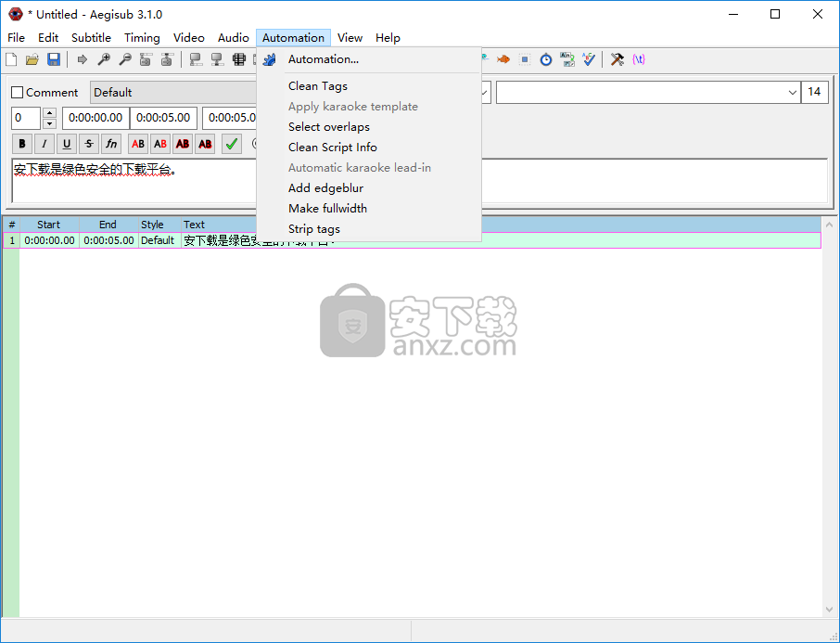This screenshot has width=840, height=643.
Task: Decrease layer number with down spinner
Action: tap(49, 124)
